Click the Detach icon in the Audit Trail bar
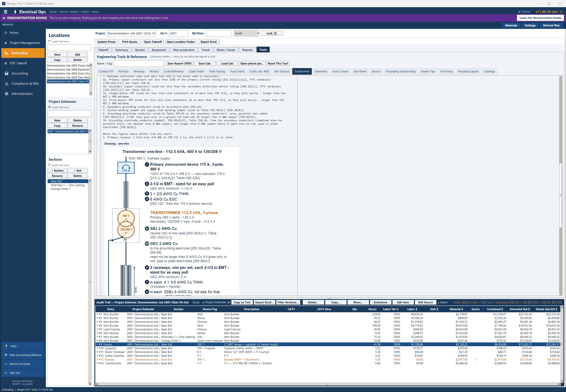Image resolution: width=566 pixels, height=392 pixels. (x=438, y=302)
